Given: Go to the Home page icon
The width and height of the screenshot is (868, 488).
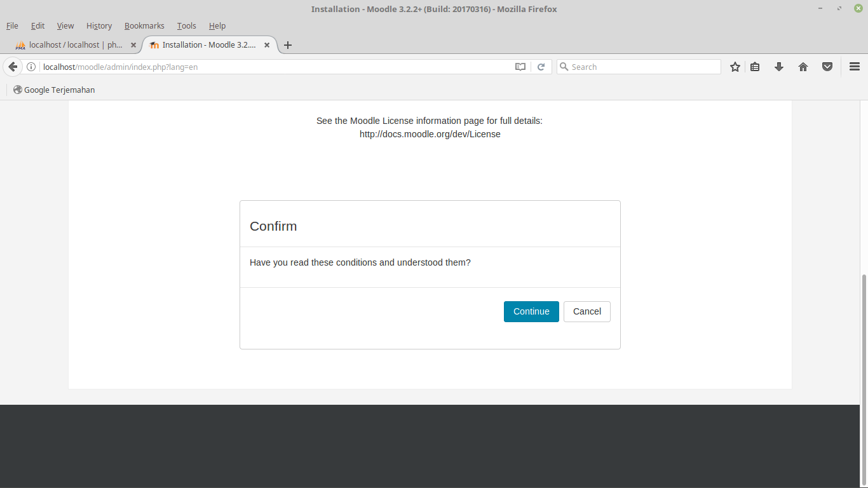Looking at the screenshot, I should pos(803,67).
